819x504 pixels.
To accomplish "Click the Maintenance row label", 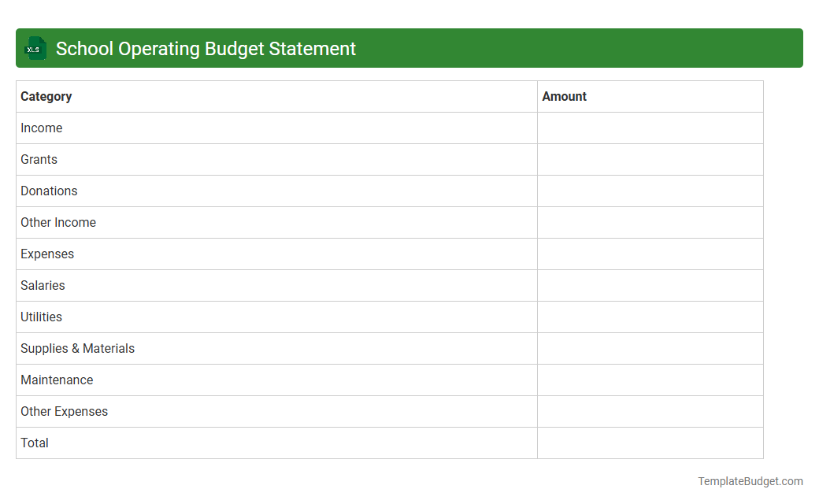I will pyautogui.click(x=57, y=380).
